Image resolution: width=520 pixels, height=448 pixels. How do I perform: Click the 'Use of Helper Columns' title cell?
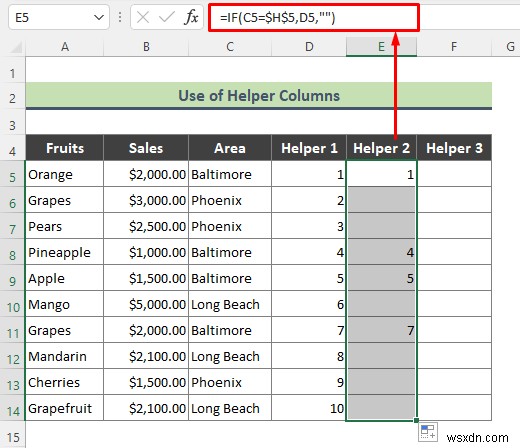coord(259,96)
